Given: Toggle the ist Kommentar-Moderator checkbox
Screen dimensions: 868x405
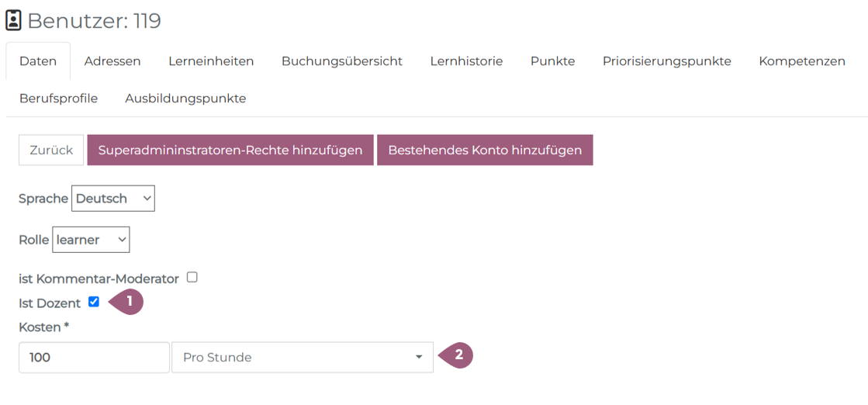Looking at the screenshot, I should point(192,277).
